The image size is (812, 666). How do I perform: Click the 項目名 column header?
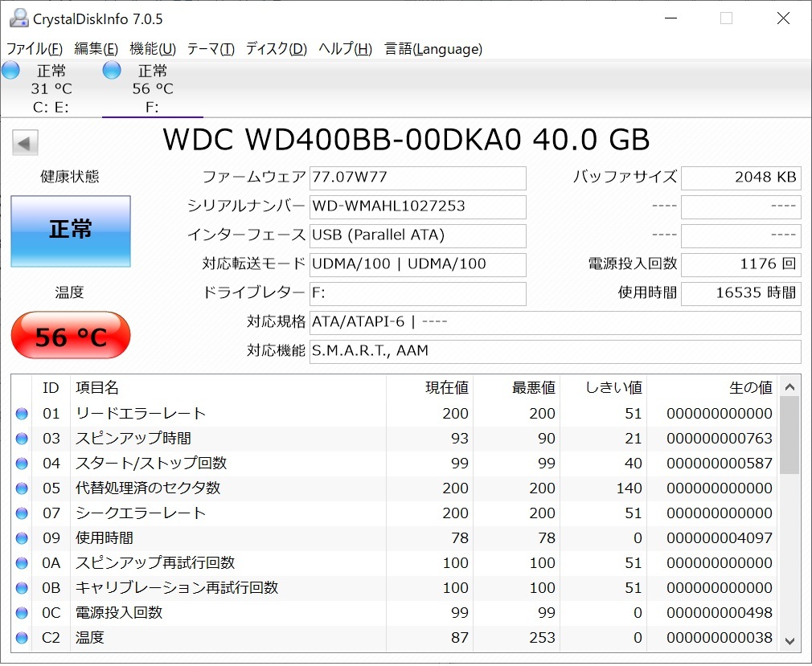click(x=228, y=387)
